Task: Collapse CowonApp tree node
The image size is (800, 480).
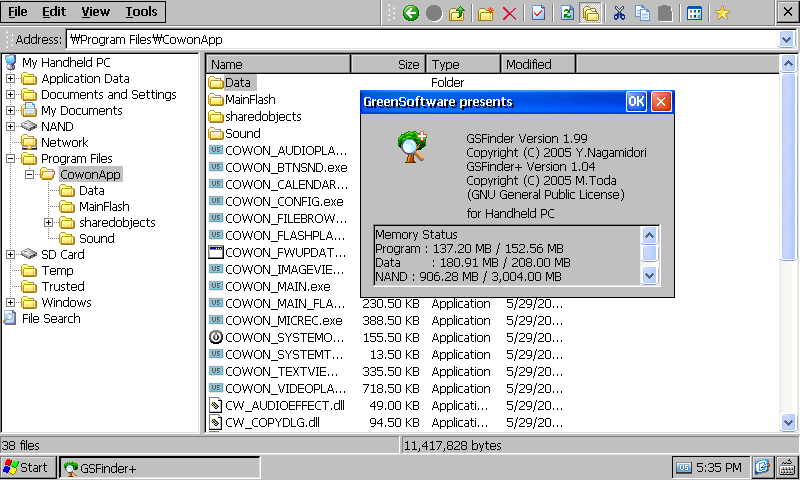Action: pyautogui.click(x=30, y=174)
